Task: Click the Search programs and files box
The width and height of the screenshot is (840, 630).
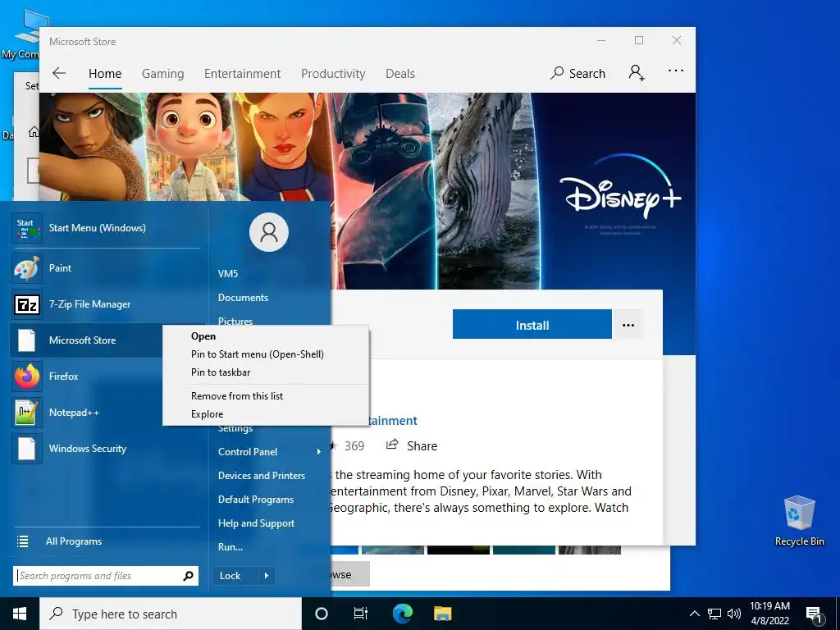Action: 98,576
